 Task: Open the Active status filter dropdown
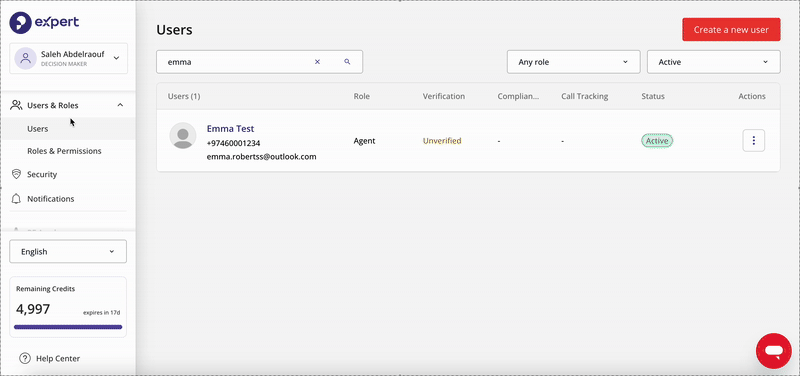(713, 62)
